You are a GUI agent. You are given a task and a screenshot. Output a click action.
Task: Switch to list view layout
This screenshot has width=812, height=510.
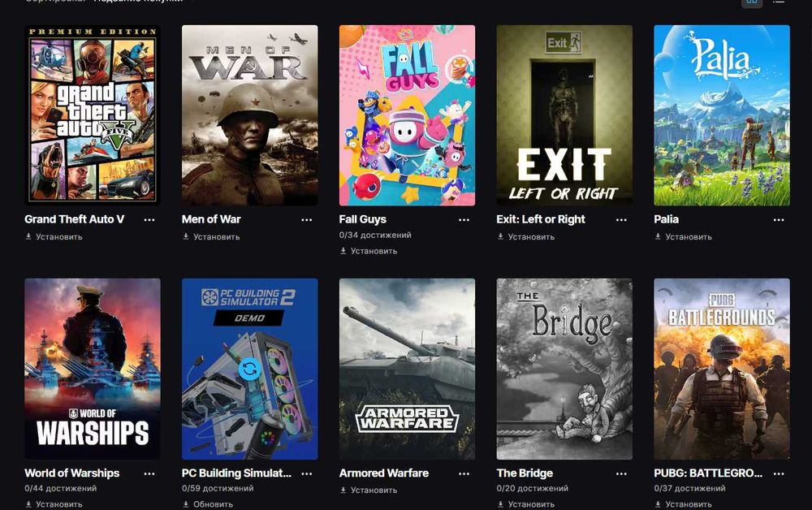(779, 2)
